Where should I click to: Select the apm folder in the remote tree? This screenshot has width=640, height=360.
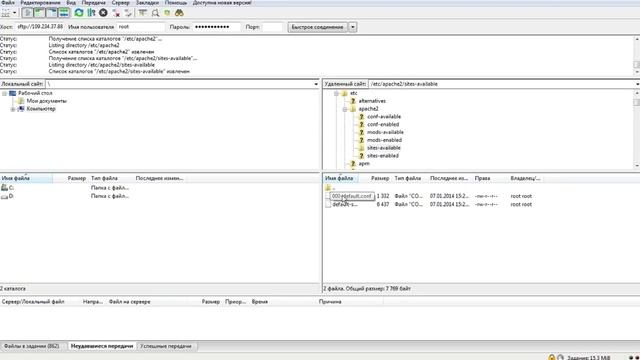tap(364, 164)
